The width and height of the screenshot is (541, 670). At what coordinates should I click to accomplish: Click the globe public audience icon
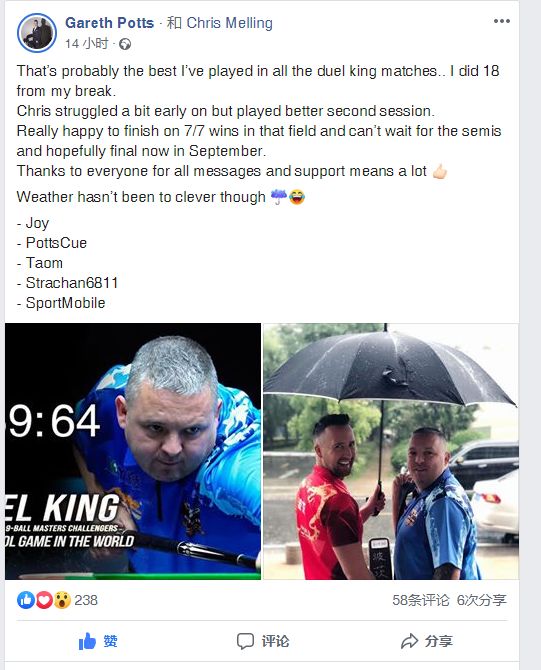pyautogui.click(x=125, y=44)
